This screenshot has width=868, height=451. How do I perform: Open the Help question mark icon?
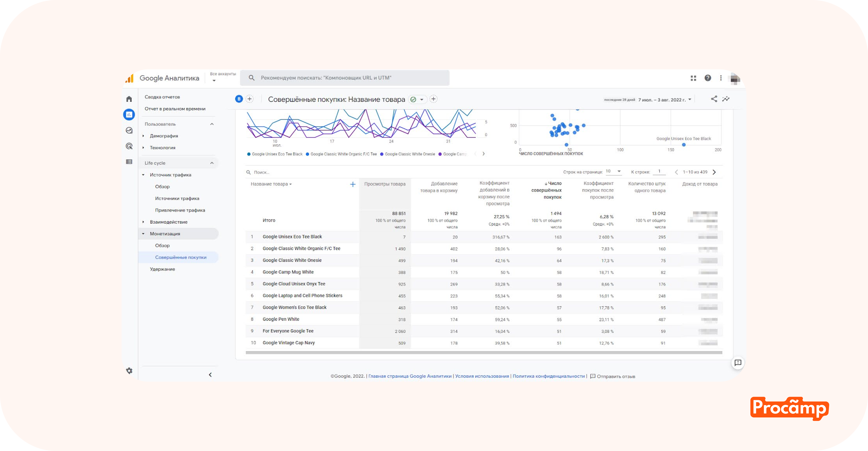708,78
